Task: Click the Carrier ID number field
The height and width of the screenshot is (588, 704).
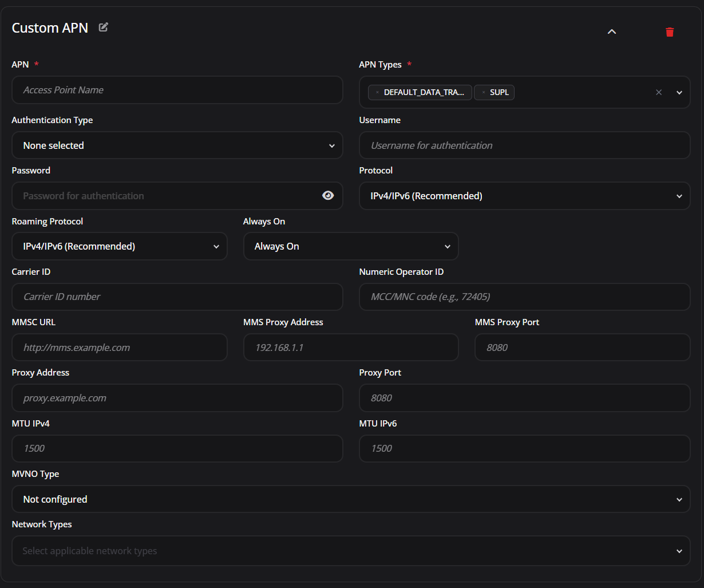Action: coord(177,297)
